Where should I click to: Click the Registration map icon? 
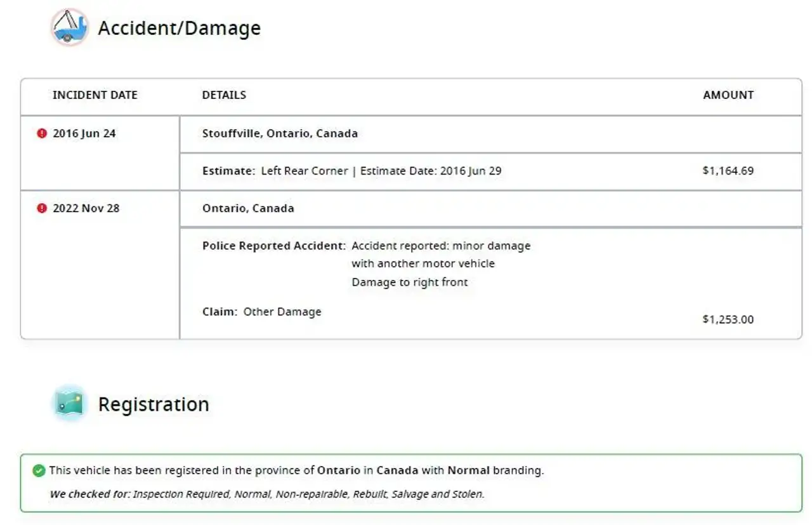(x=69, y=404)
